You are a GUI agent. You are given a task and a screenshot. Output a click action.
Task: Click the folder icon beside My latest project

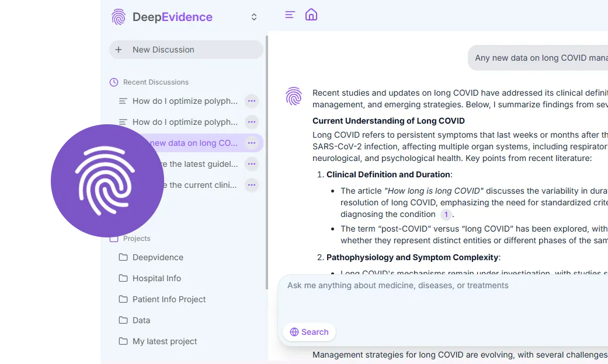tap(123, 341)
